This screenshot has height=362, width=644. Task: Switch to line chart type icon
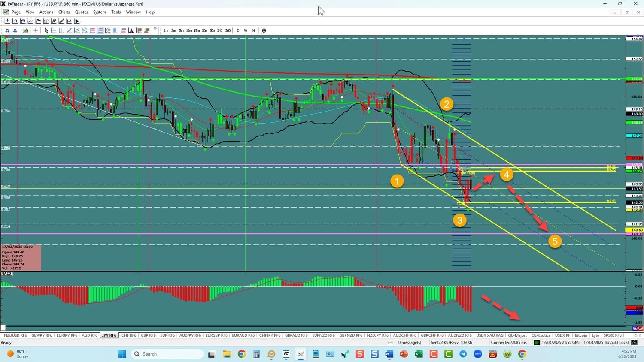pyautogui.click(x=30, y=21)
